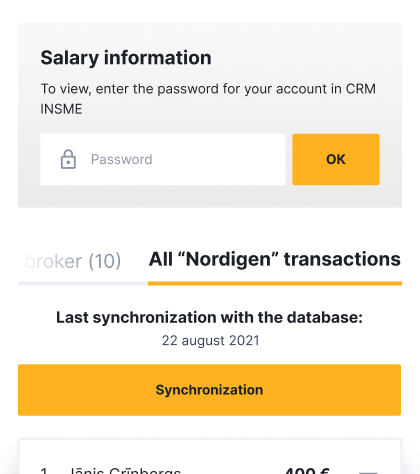Click the row number 1 of the transaction list
This screenshot has height=474, width=420.
[44, 471]
